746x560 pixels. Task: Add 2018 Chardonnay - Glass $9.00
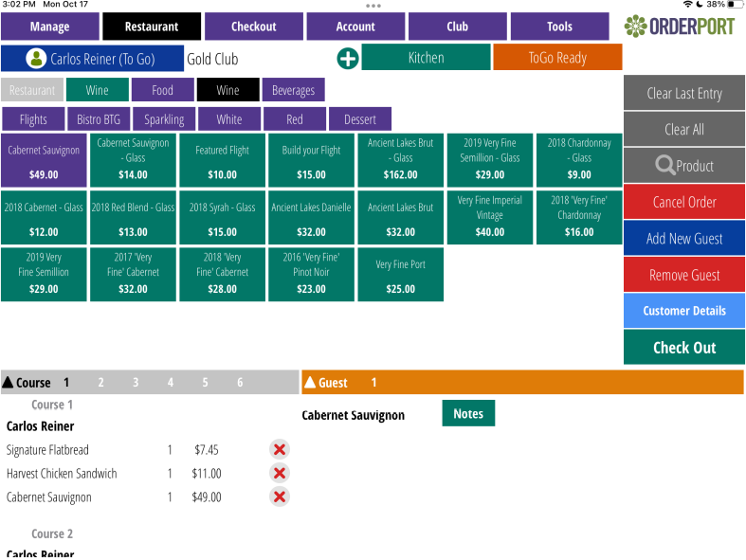(579, 160)
